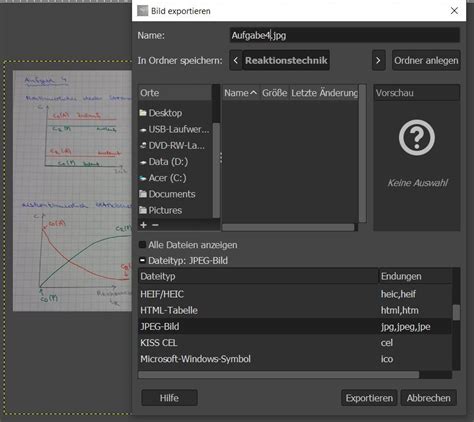This screenshot has height=422, width=474.
Task: Select KISS CEL file type
Action: click(295, 343)
